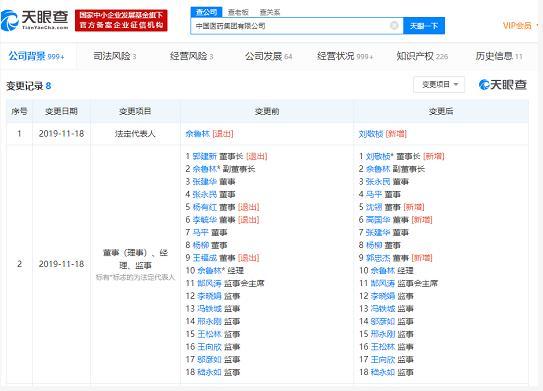Focus the company name search field
Viewport: 543px width, 391px height.
(290, 26)
